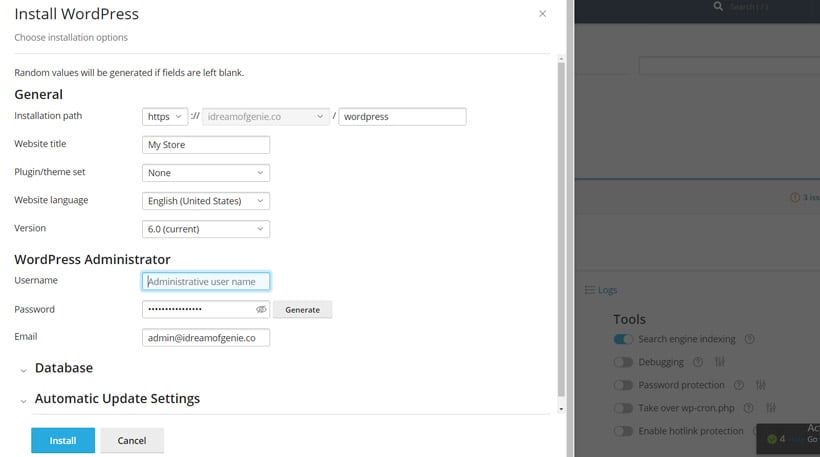The height and width of the screenshot is (457, 820).
Task: Open the https protocol dropdown
Action: [x=165, y=117]
